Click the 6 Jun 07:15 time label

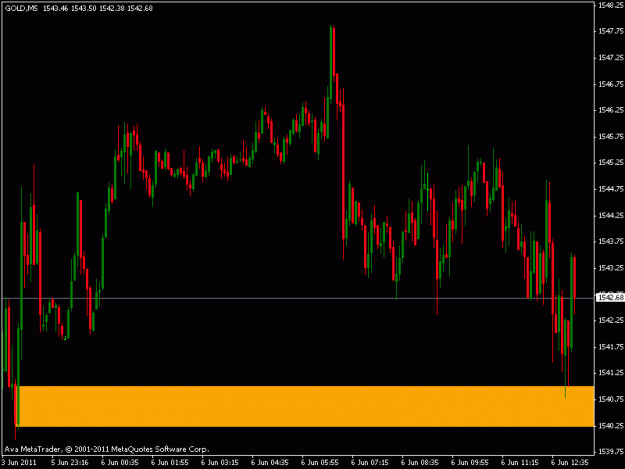pos(369,463)
